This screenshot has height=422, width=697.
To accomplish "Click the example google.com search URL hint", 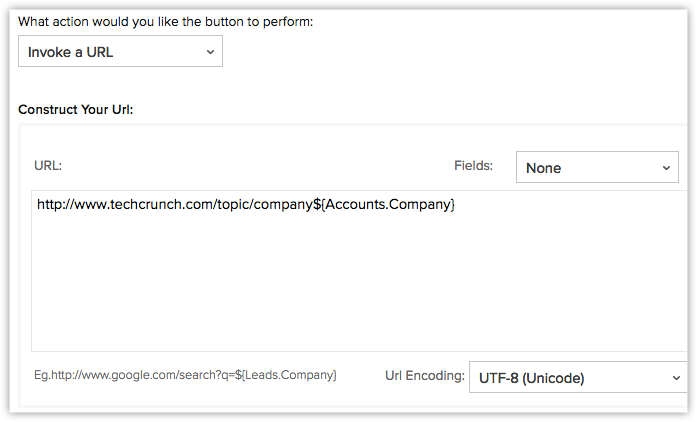I will pos(185,375).
